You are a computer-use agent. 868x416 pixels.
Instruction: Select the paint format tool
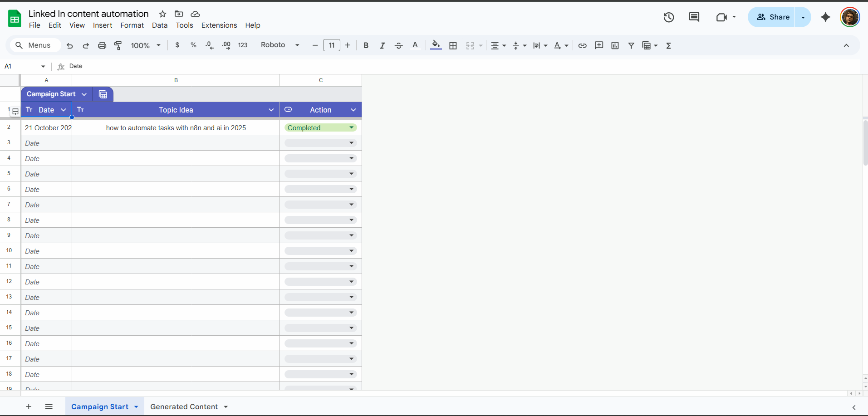click(118, 45)
